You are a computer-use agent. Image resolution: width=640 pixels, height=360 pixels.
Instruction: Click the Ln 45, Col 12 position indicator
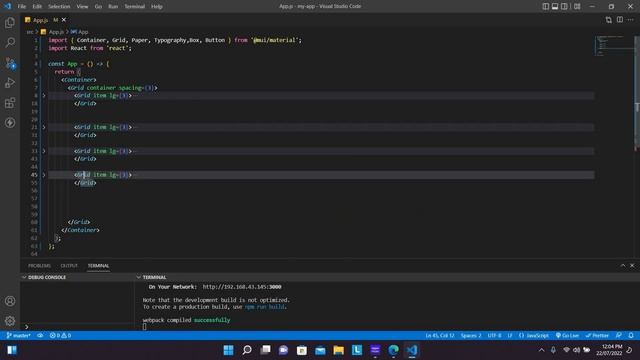tap(440, 336)
